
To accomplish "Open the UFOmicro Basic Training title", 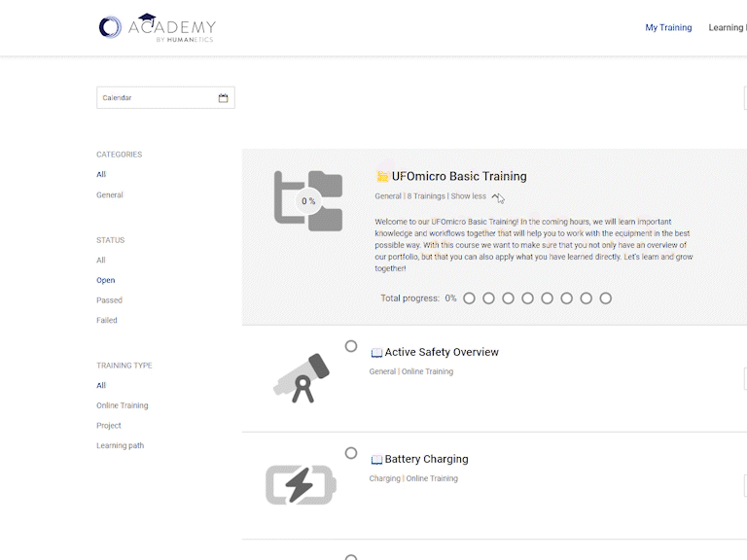I will [x=459, y=176].
